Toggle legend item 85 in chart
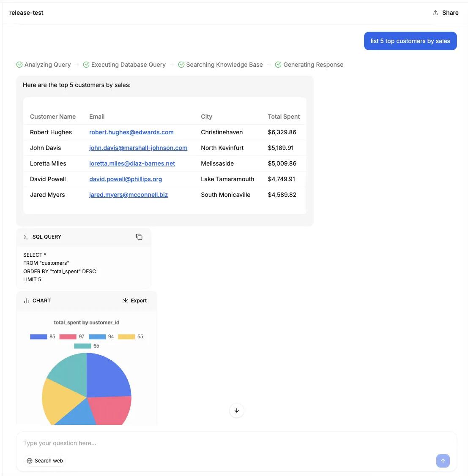This screenshot has height=476, width=468. click(42, 337)
